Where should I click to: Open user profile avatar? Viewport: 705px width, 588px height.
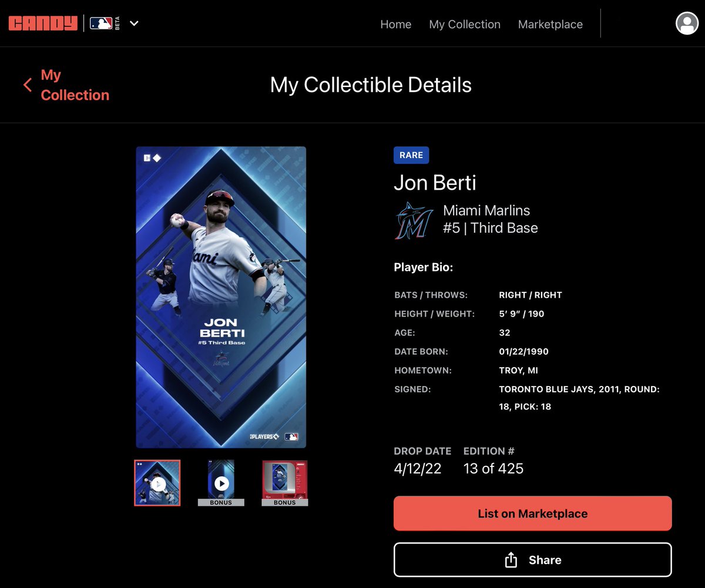click(x=687, y=23)
